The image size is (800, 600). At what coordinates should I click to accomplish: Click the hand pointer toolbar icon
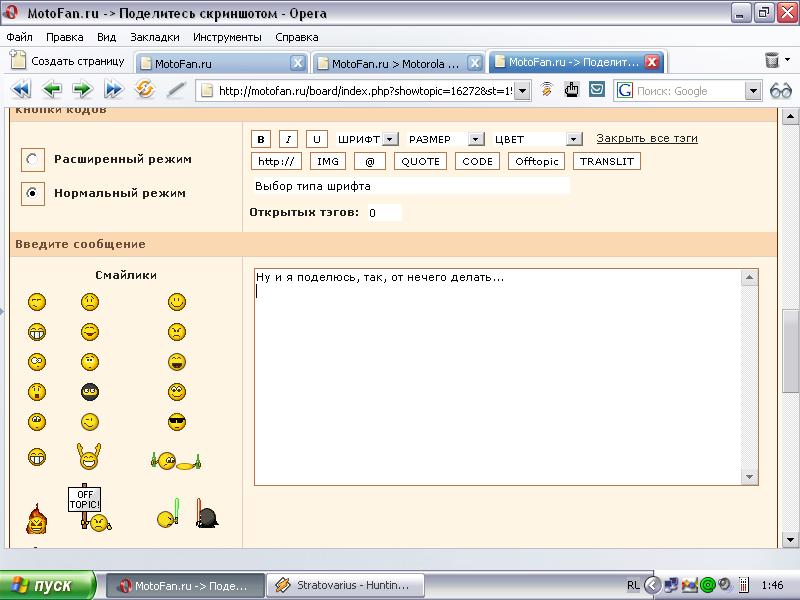pyautogui.click(x=571, y=90)
